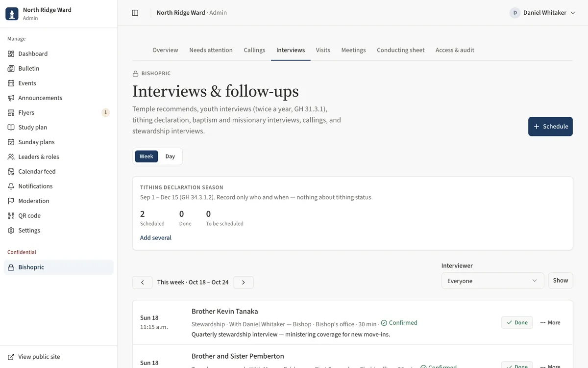Screen dimensions: 588x368
Task: Toggle the sidebar panel icon
Action: (x=135, y=13)
